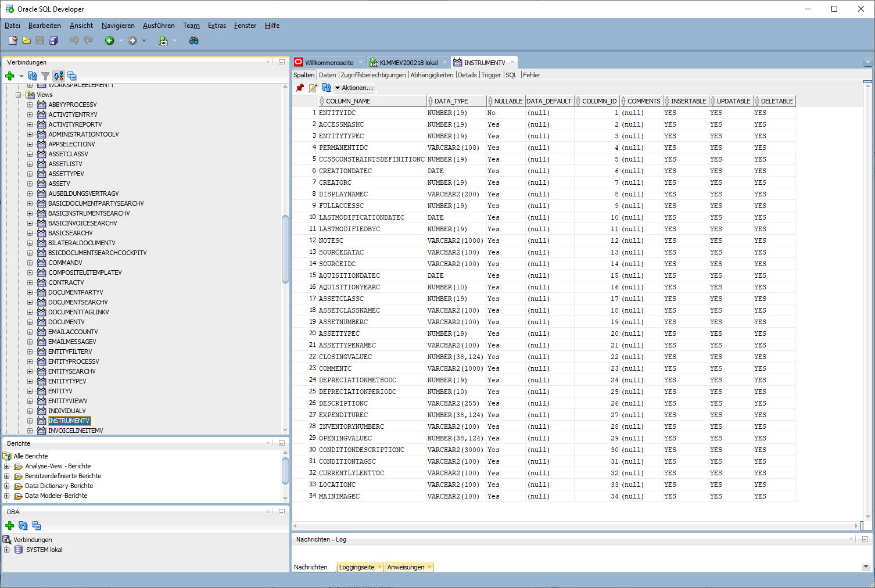Minimize the Berichte panel
The width and height of the screenshot is (875, 588).
282,443
